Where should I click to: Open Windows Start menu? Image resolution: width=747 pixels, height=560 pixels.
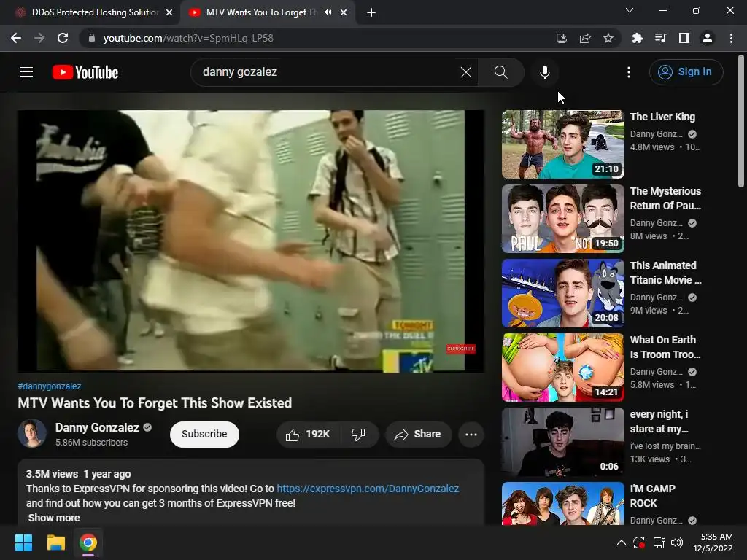[23, 542]
